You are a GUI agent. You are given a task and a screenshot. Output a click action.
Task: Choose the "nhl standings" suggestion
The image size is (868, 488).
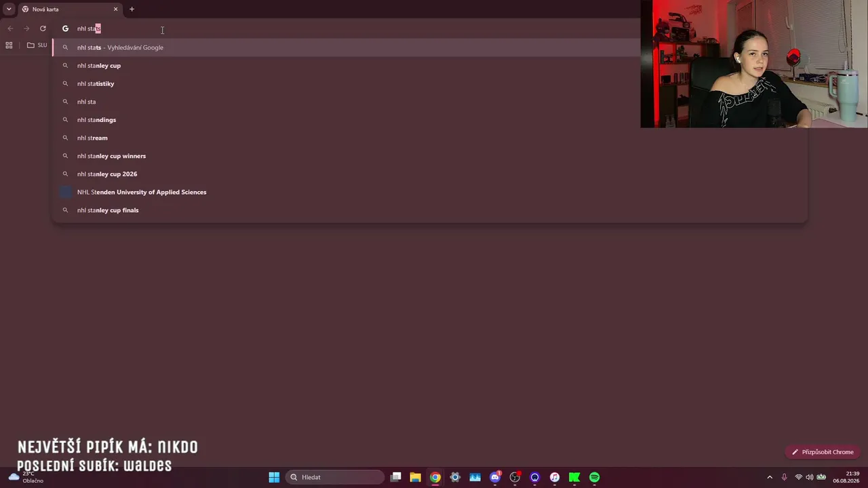point(430,120)
